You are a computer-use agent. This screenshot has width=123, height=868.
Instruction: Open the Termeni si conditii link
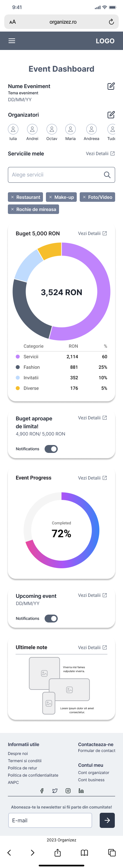[x=25, y=761]
